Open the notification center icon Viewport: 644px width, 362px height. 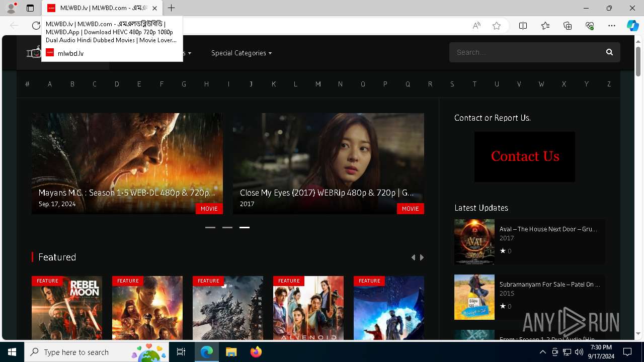pos(627,352)
